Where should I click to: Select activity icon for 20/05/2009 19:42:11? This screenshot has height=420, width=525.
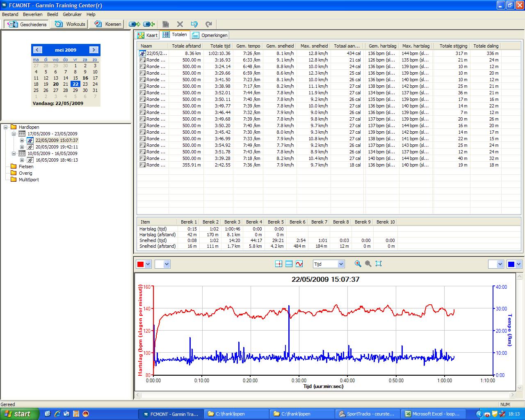tap(30, 147)
